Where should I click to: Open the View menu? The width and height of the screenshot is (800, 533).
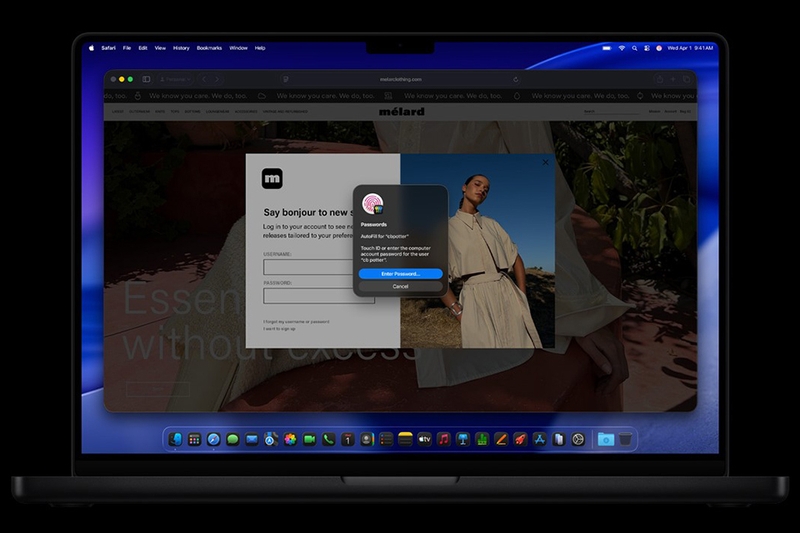tap(160, 48)
